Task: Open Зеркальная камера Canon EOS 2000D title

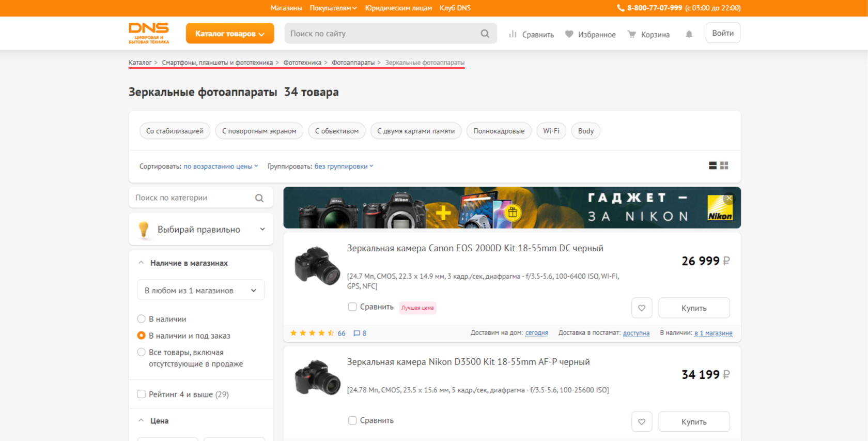Action: click(475, 248)
